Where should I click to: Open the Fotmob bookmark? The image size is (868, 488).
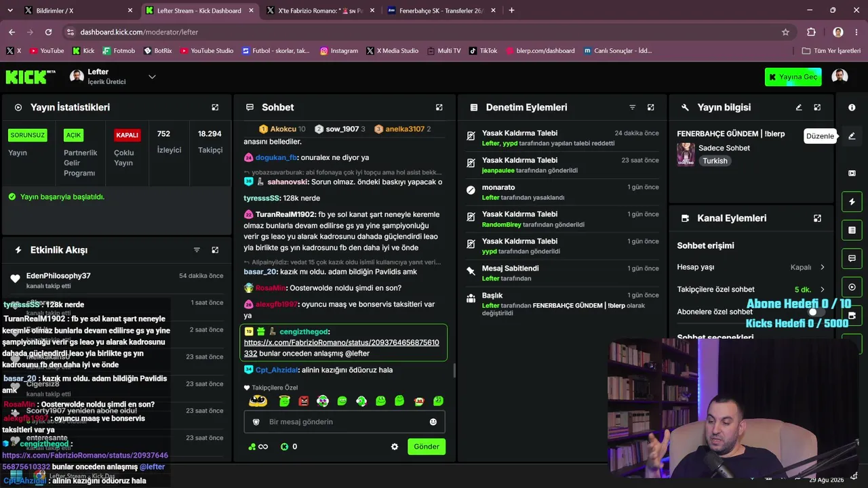click(x=119, y=51)
